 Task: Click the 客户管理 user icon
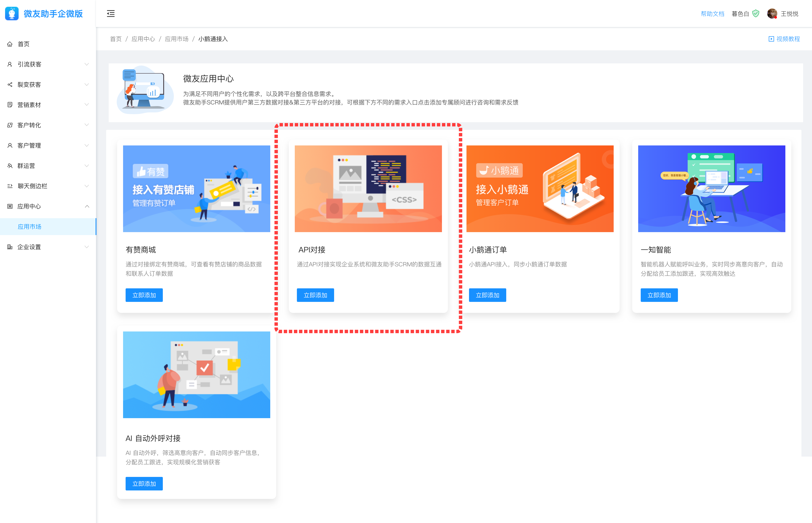(x=10, y=145)
